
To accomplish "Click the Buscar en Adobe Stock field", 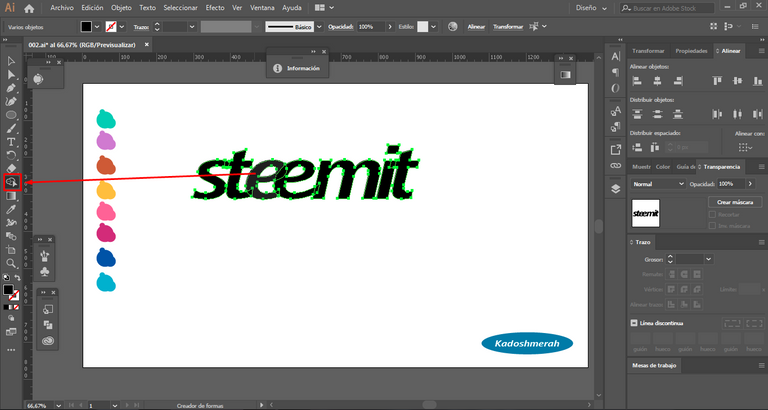I will [x=667, y=8].
